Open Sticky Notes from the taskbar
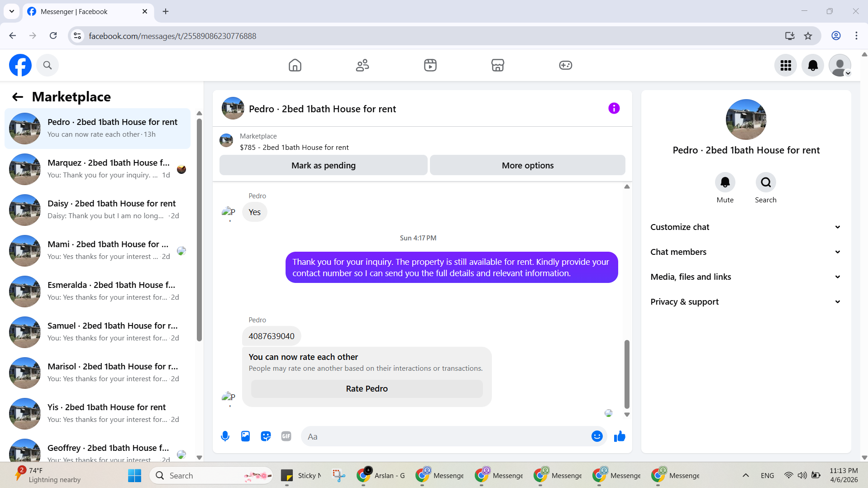Image resolution: width=868 pixels, height=488 pixels. point(300,475)
